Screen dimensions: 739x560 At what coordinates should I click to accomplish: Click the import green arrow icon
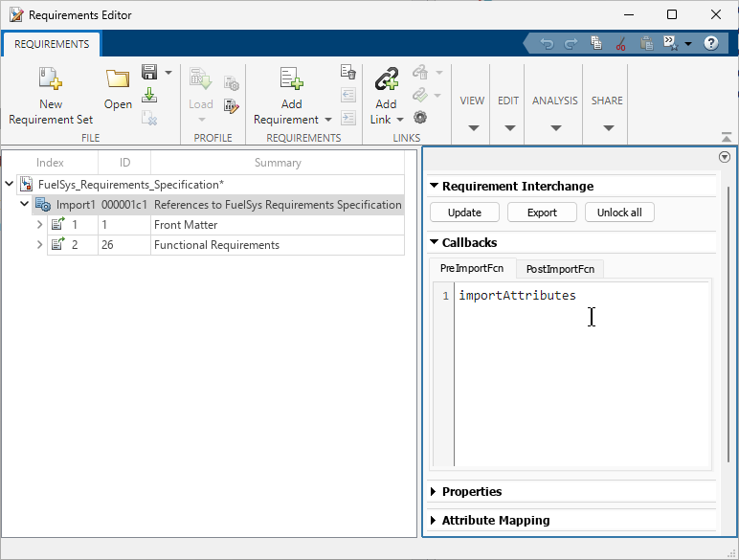[x=149, y=95]
